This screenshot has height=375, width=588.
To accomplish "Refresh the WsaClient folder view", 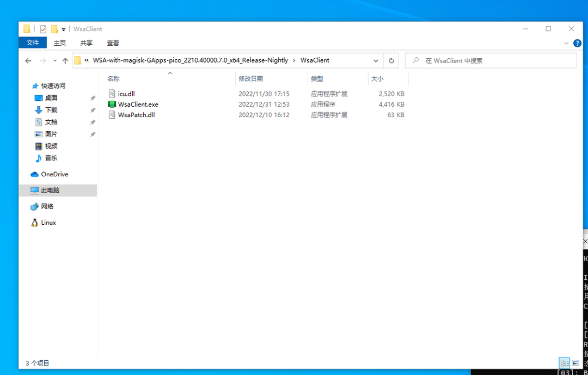I will pyautogui.click(x=391, y=60).
